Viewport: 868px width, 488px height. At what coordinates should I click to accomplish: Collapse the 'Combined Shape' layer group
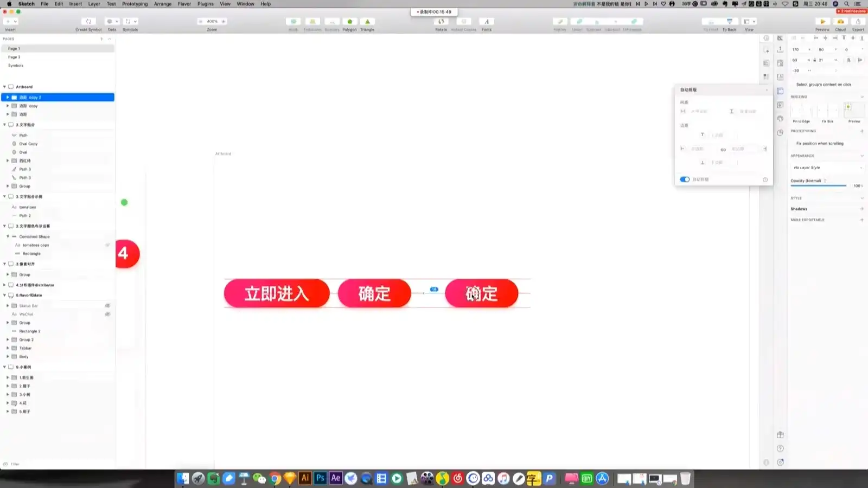click(7, 236)
